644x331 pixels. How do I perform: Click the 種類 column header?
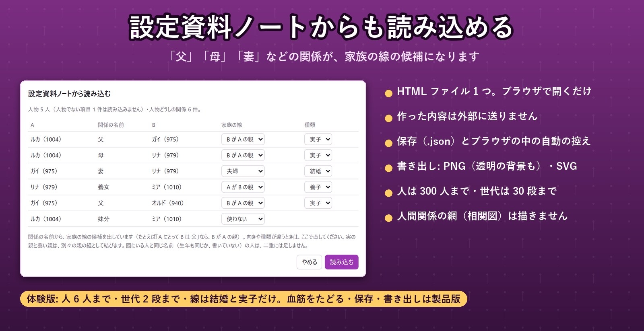coord(310,125)
